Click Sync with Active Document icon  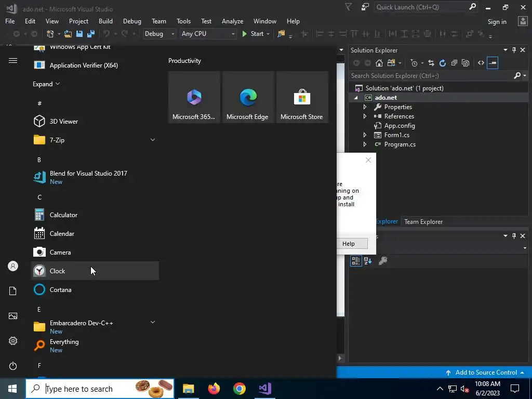(x=431, y=63)
